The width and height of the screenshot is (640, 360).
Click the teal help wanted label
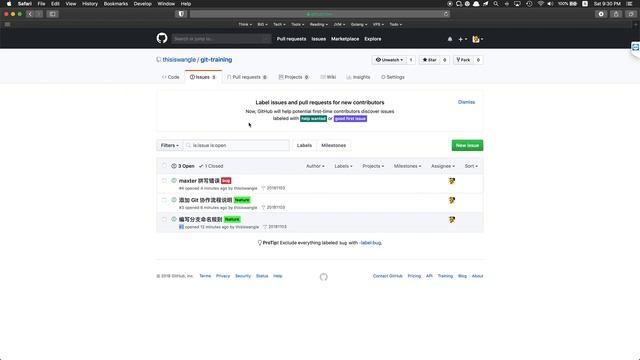(313, 118)
